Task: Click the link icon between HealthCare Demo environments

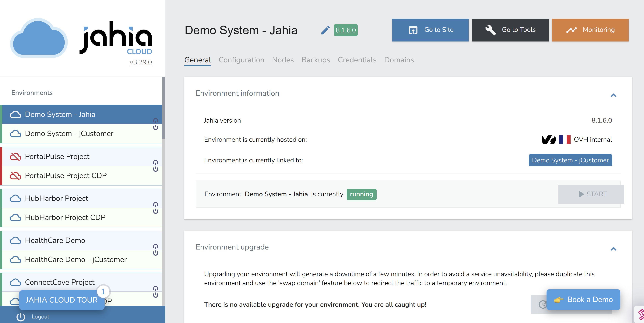Action: tap(156, 250)
